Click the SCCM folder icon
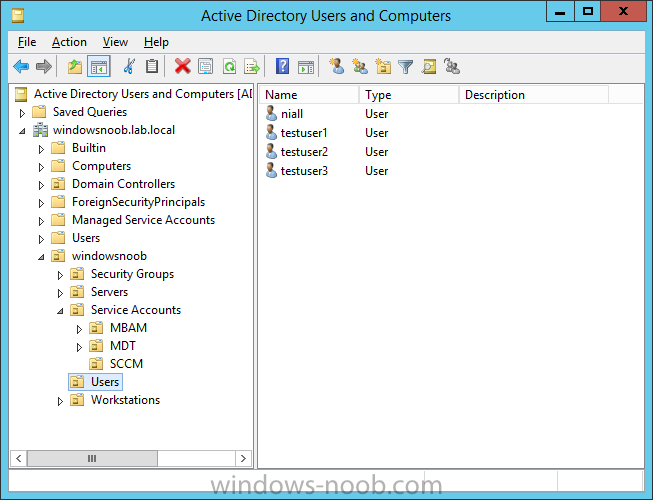653x500 pixels. (x=96, y=364)
